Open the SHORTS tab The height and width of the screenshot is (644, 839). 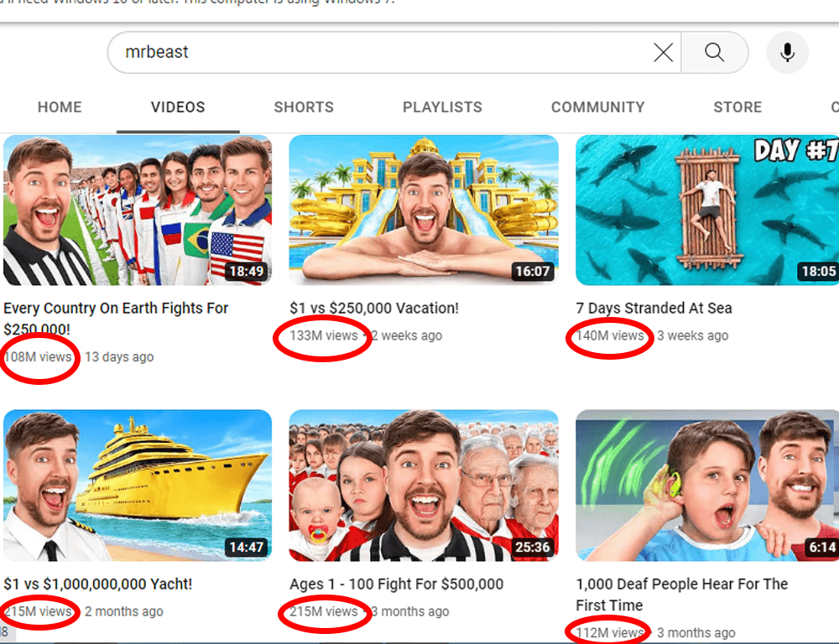(304, 107)
